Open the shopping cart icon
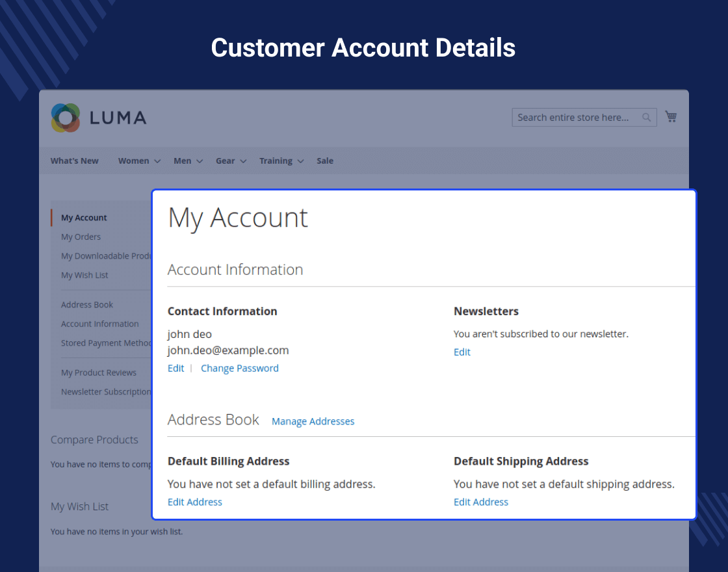Viewport: 728px width, 572px height. point(671,116)
